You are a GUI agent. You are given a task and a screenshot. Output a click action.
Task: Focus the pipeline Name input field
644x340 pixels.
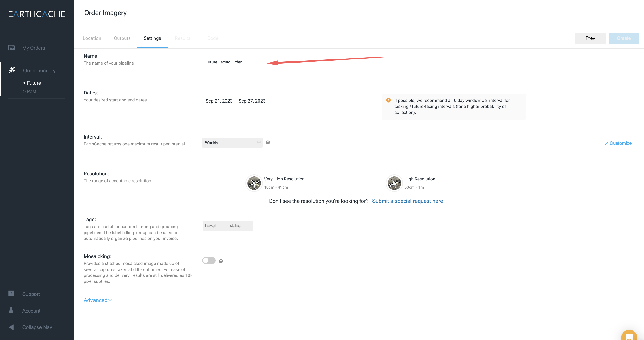[232, 62]
